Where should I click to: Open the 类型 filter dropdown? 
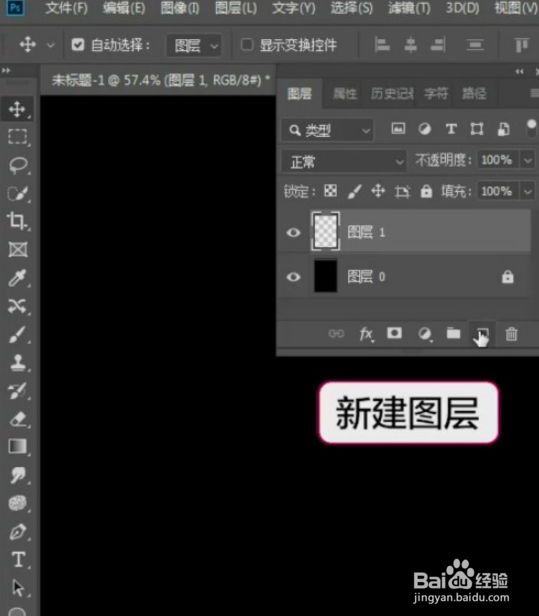pyautogui.click(x=327, y=130)
